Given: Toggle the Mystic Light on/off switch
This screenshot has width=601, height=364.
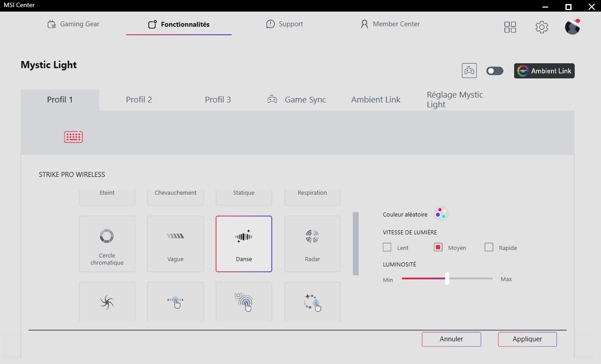Looking at the screenshot, I should pos(495,71).
